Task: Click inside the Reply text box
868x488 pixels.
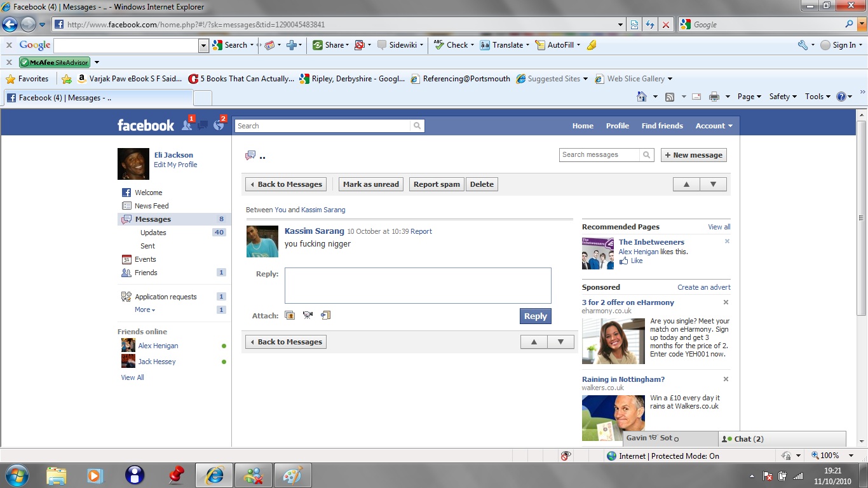Action: (x=417, y=285)
